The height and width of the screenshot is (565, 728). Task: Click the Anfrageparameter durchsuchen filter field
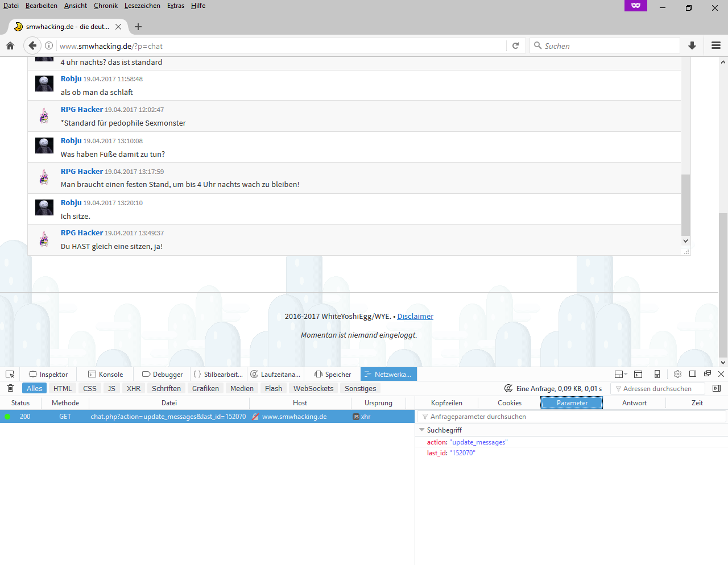(x=572, y=417)
